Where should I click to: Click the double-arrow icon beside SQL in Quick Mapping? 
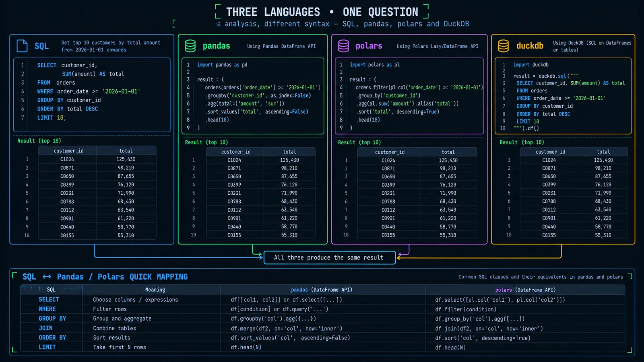coord(47,277)
